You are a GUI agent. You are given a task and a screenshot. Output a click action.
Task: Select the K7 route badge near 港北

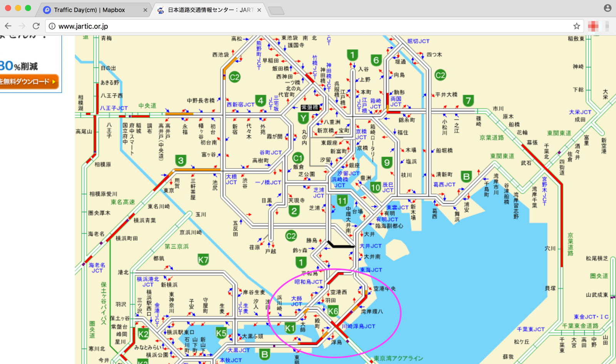[204, 260]
